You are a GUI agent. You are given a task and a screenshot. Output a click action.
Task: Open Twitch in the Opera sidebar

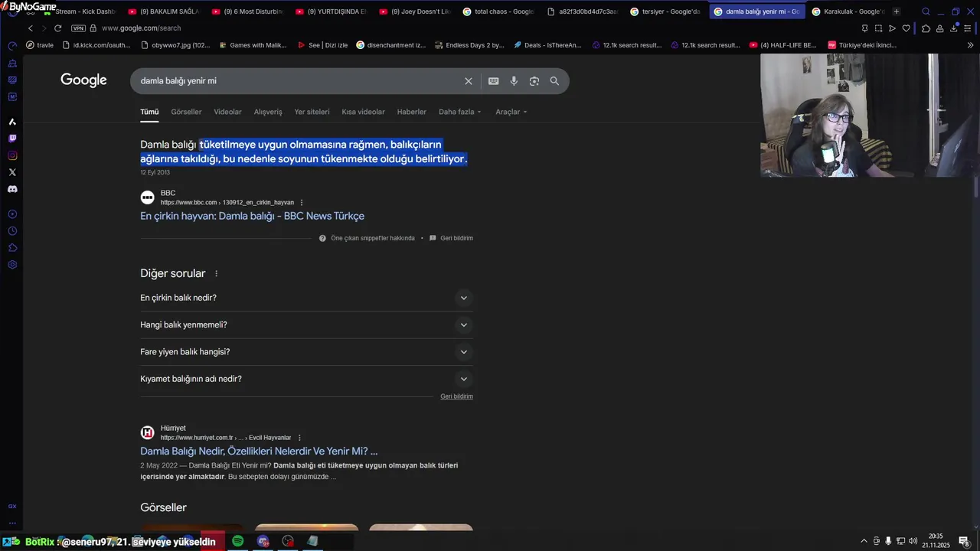click(x=12, y=139)
